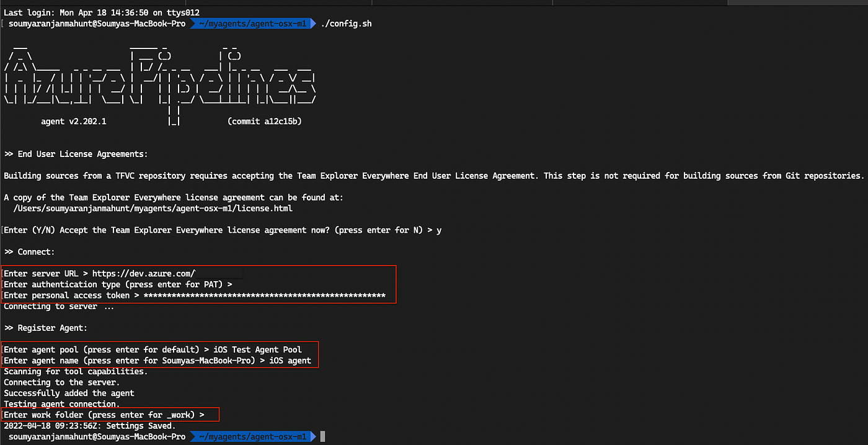Click the './config.sh' command text

(x=346, y=24)
